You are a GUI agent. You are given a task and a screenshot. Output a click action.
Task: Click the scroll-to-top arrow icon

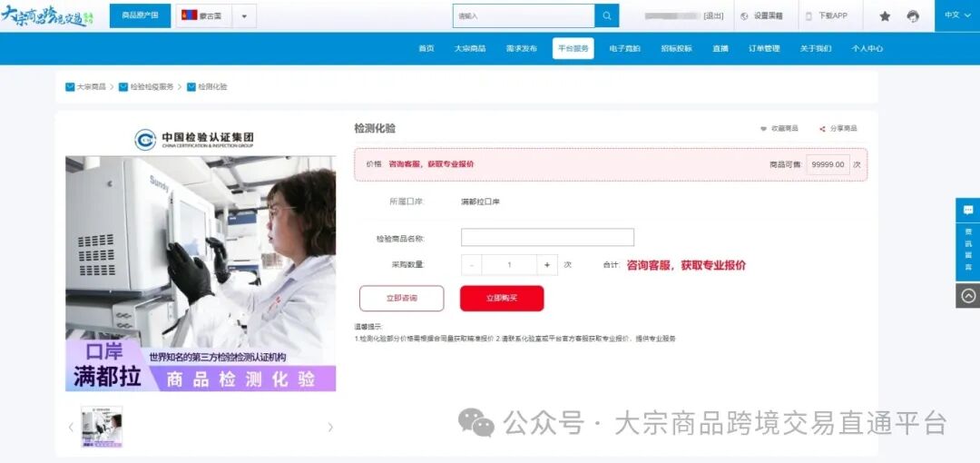click(967, 296)
